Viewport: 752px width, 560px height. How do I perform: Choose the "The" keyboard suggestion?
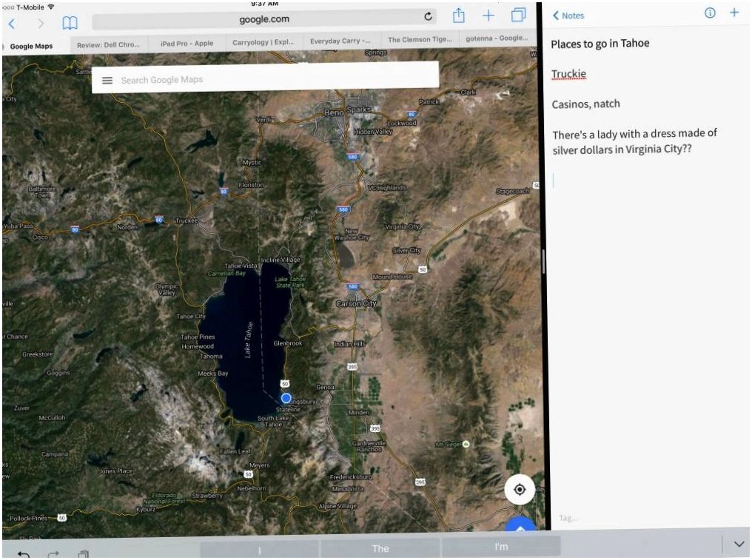(380, 548)
